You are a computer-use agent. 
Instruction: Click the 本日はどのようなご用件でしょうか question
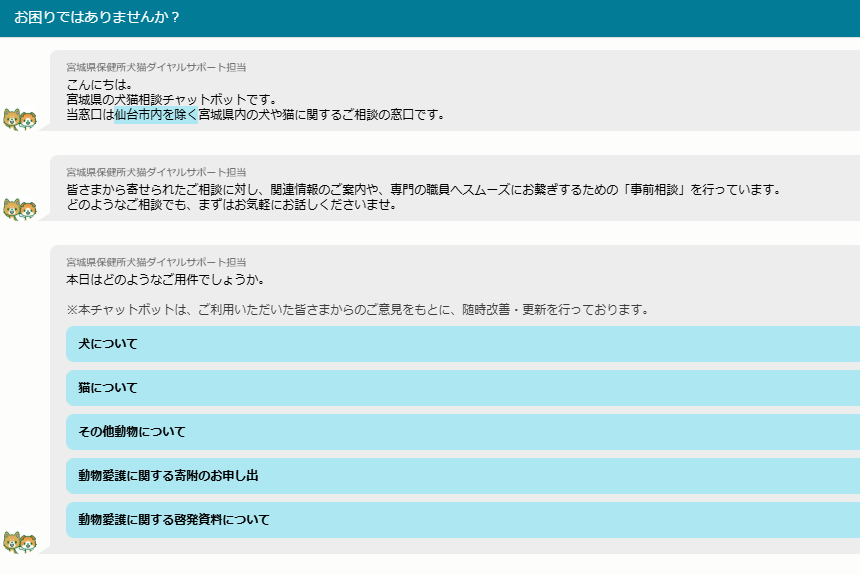(165, 279)
